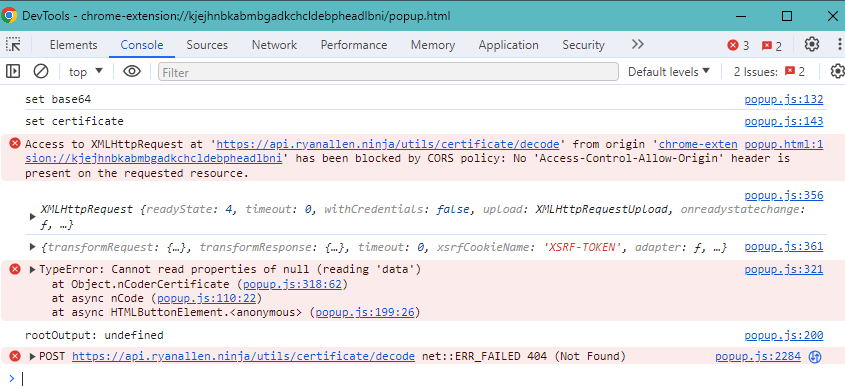Follow stack link popup.js:199:26
Screen dimensions: 845x389
pyautogui.click(x=365, y=312)
